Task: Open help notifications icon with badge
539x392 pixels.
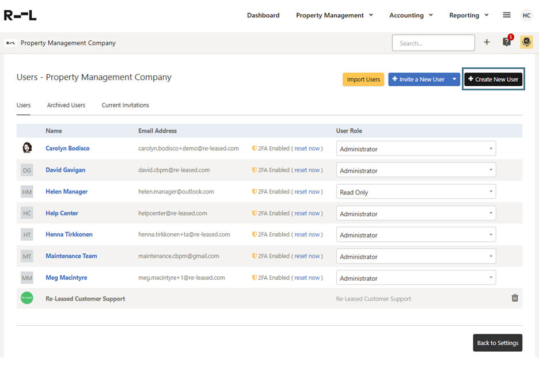Action: click(x=507, y=42)
